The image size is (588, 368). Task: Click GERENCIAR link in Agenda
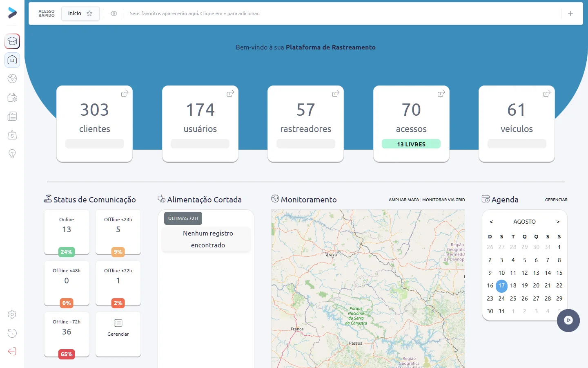coord(556,200)
